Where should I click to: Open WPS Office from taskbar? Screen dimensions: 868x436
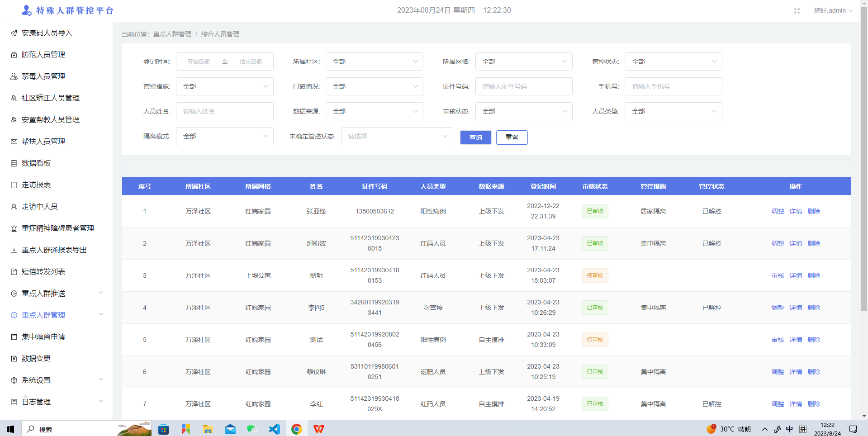coord(319,429)
